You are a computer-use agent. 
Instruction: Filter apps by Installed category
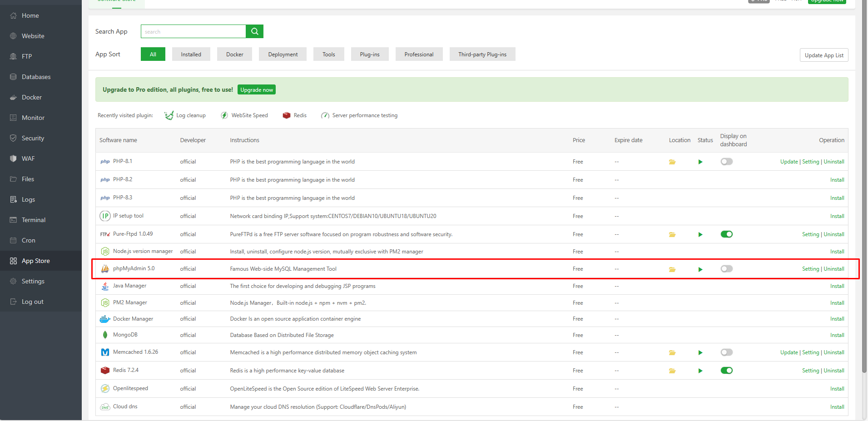191,54
